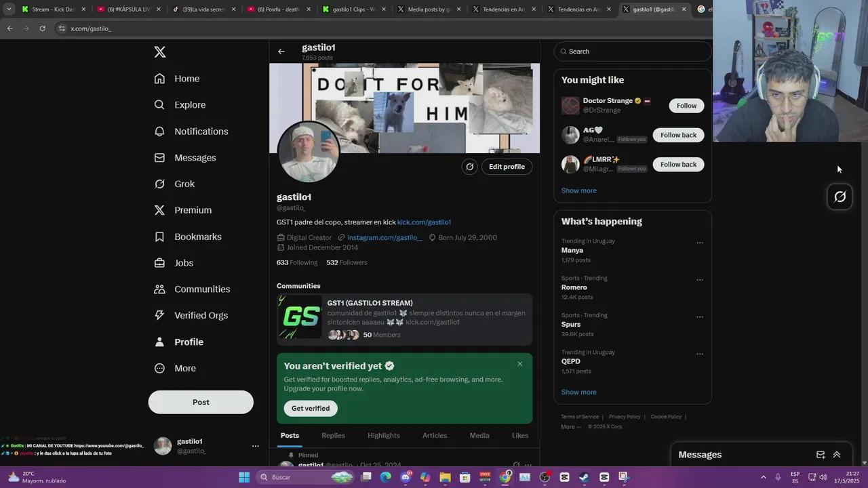Dismiss the 'You aren't verified yet' banner

pyautogui.click(x=520, y=364)
